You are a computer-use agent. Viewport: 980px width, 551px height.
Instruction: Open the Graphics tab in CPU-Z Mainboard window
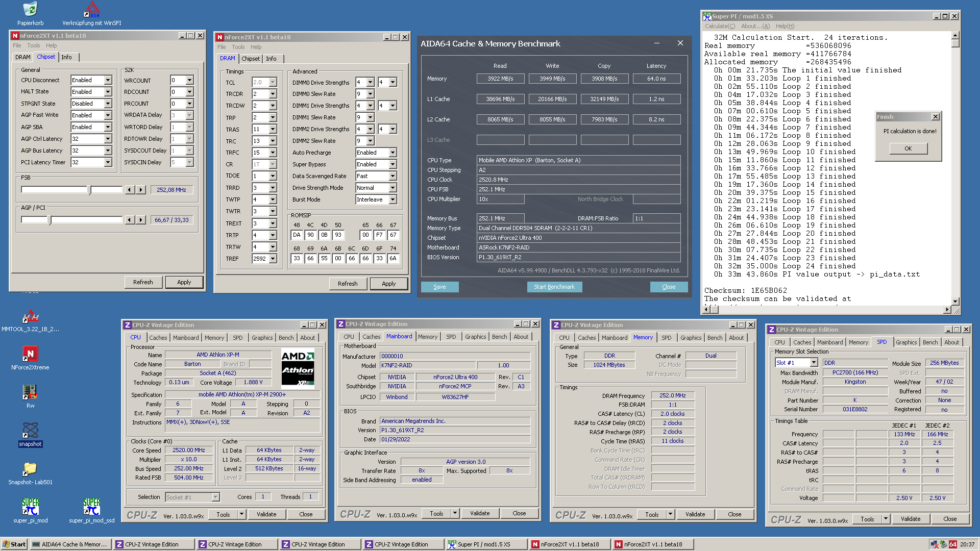475,337
